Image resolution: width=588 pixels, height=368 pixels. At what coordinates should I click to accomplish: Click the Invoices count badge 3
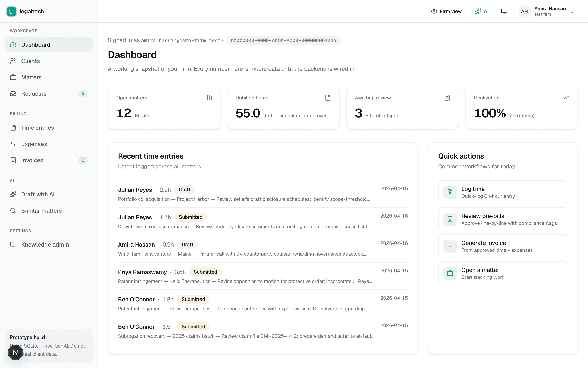(83, 160)
